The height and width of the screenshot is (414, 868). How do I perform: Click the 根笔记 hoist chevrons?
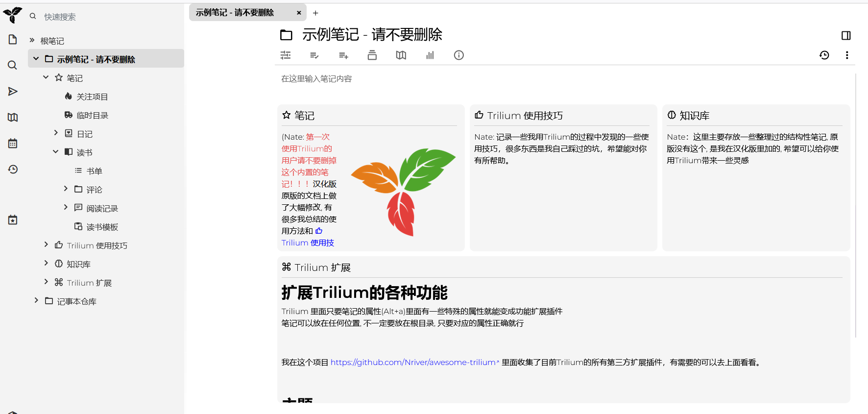32,40
